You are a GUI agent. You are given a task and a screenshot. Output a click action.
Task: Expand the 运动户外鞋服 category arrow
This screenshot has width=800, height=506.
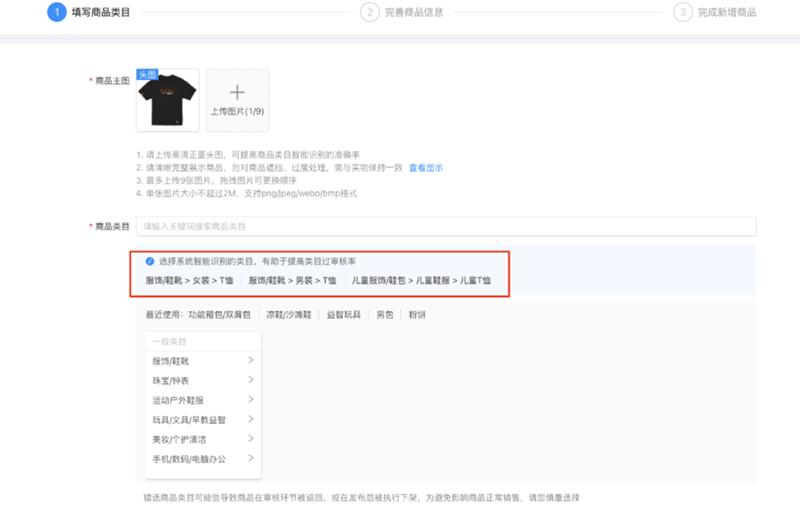[250, 400]
